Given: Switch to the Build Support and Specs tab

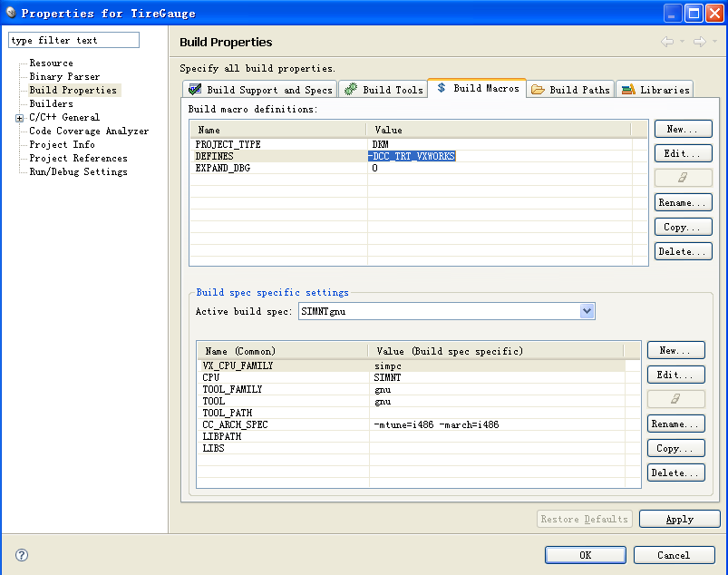Looking at the screenshot, I should click(260, 90).
